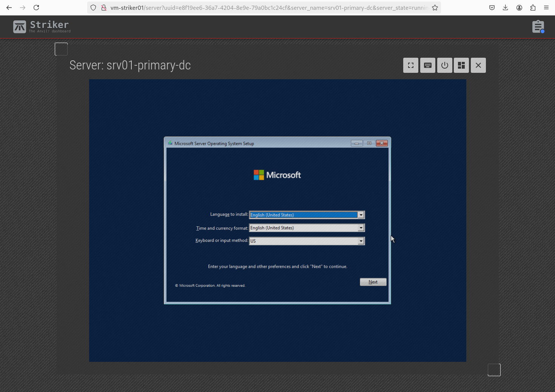Expand the Time and currency format dropdown arrow
555x392 pixels.
point(361,228)
